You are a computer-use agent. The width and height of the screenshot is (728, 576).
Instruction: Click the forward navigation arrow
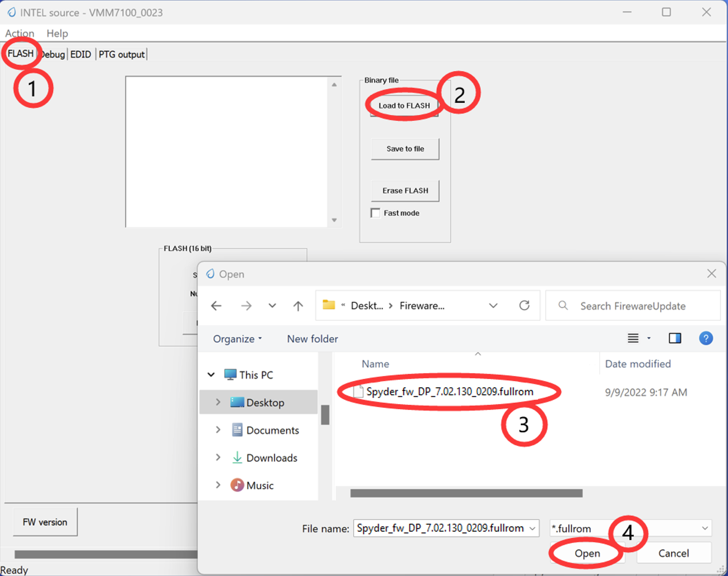pyautogui.click(x=246, y=306)
